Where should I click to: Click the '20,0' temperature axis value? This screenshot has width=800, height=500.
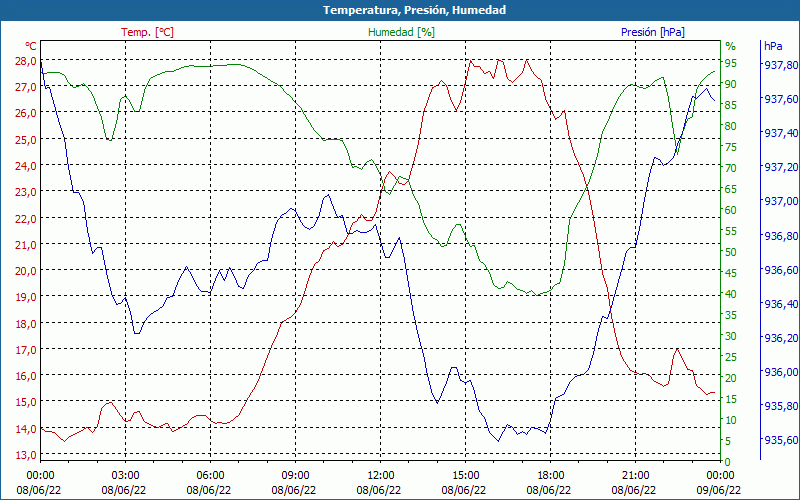tap(27, 271)
